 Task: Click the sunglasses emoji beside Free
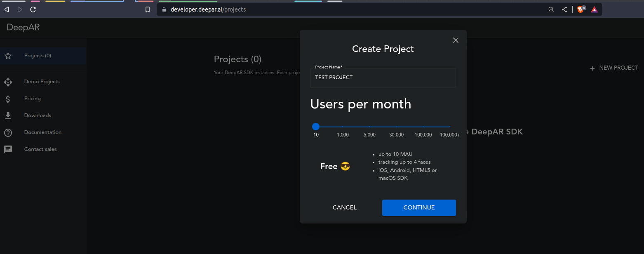tap(346, 167)
